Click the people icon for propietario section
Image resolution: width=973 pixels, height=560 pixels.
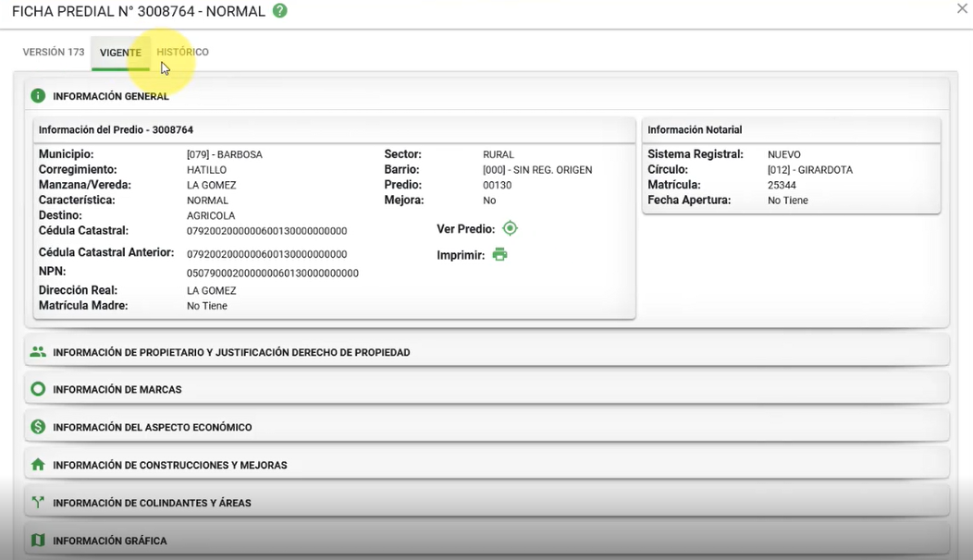[38, 352]
